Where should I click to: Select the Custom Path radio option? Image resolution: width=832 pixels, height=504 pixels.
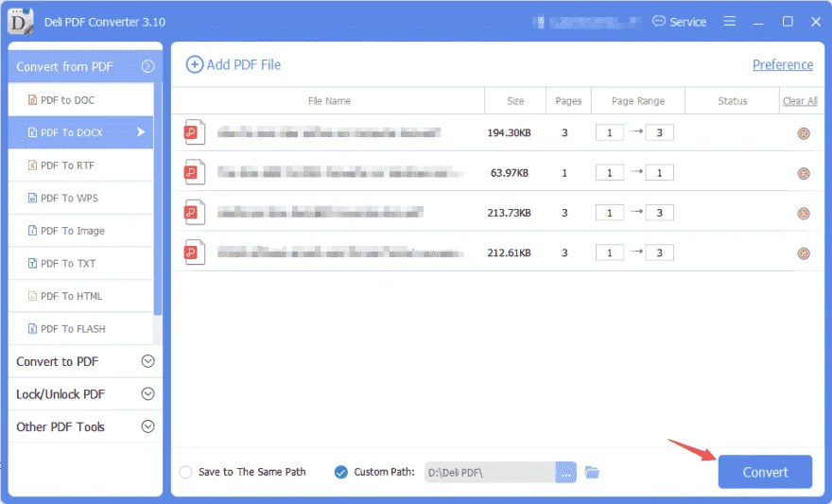pos(341,472)
